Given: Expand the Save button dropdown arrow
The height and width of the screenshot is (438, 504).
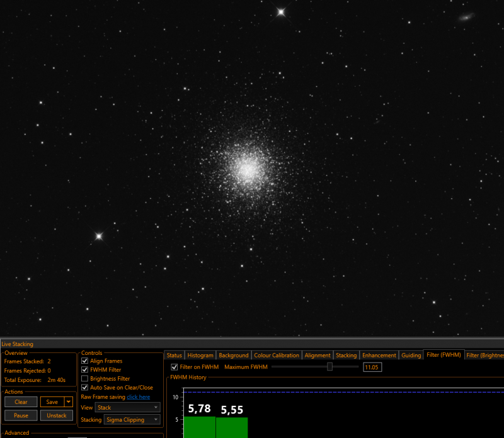Looking at the screenshot, I should click(69, 401).
